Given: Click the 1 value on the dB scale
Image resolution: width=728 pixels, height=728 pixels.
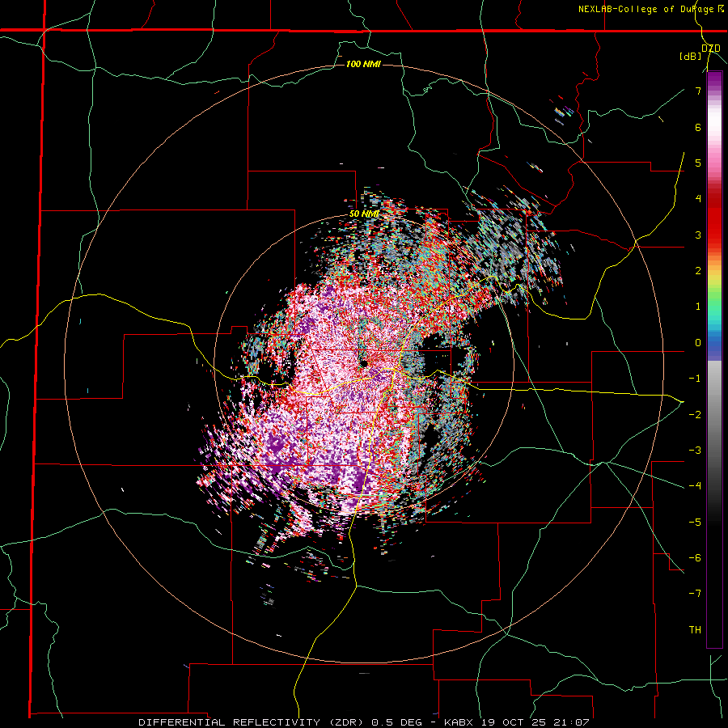Looking at the screenshot, I should (x=698, y=307).
